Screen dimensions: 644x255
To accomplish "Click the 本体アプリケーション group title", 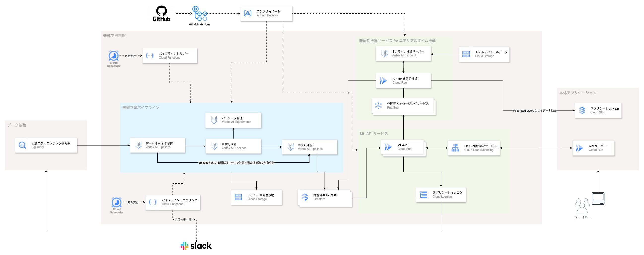I will coord(578,93).
